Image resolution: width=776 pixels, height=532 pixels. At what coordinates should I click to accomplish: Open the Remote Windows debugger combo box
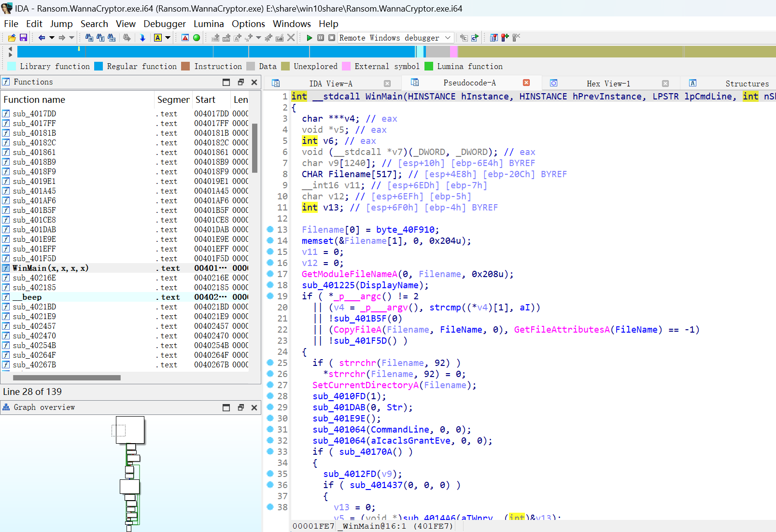click(x=395, y=38)
